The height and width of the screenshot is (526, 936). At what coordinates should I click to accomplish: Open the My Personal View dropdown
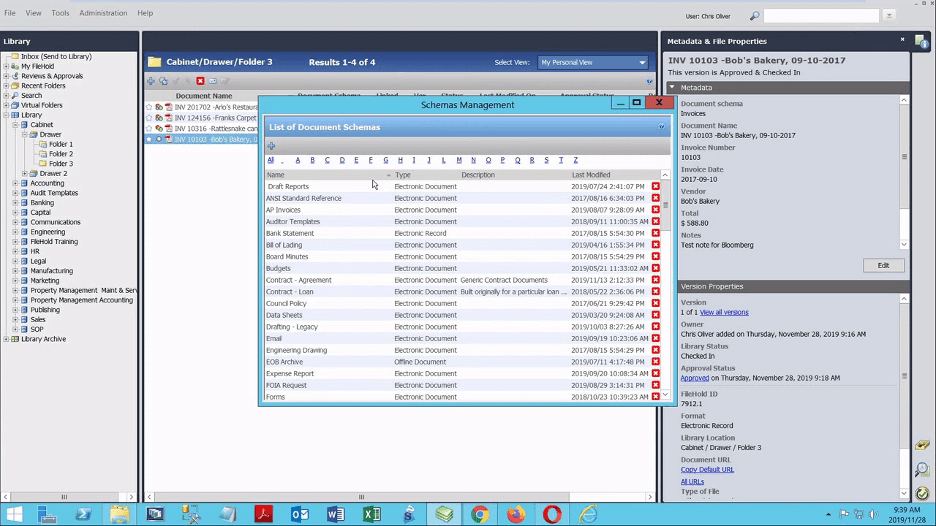pyautogui.click(x=593, y=62)
